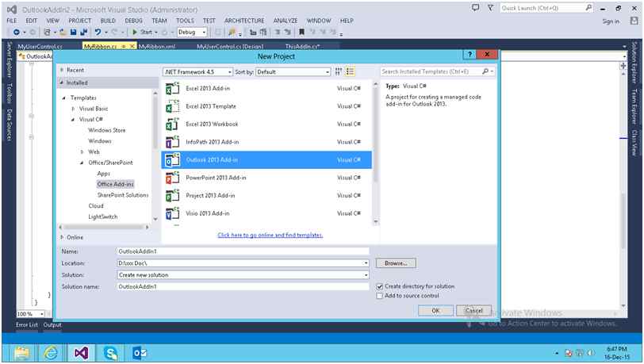This screenshot has height=364, width=644.
Task: Click the Cancel button
Action: click(474, 311)
